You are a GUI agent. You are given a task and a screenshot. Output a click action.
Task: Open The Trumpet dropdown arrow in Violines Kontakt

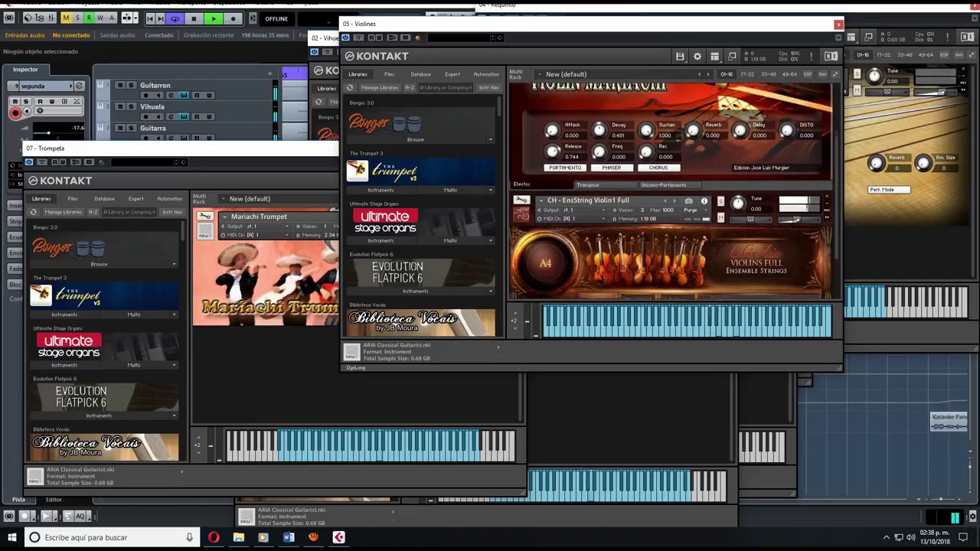tap(491, 190)
